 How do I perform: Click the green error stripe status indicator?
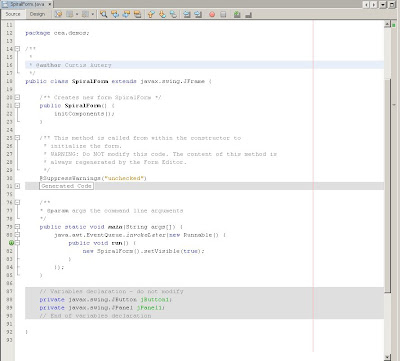(394, 25)
